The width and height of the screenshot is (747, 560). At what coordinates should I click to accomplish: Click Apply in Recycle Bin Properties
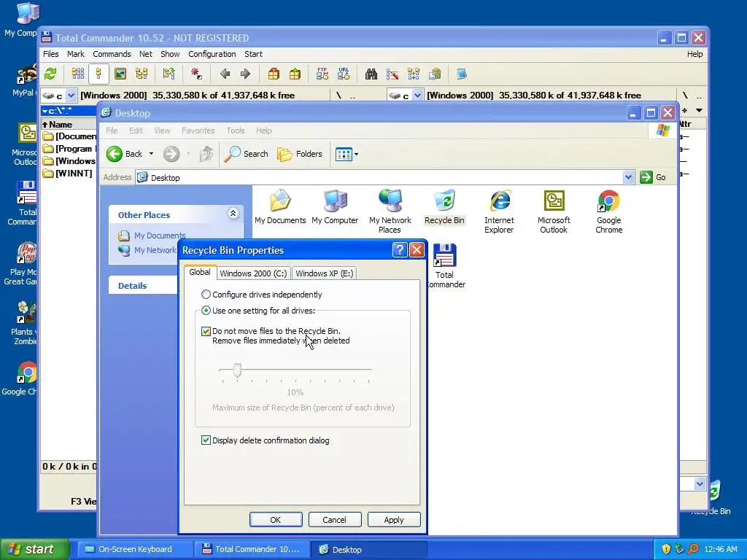pyautogui.click(x=394, y=519)
